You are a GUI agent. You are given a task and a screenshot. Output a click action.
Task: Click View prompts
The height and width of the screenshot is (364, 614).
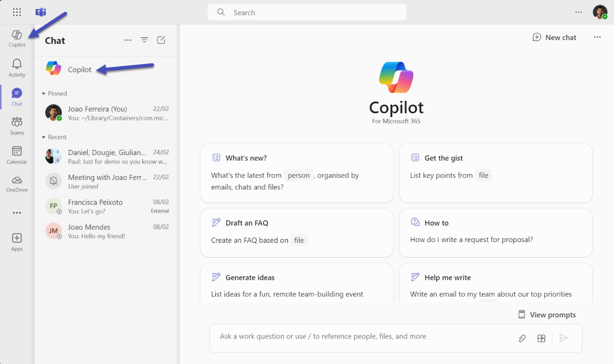(547, 314)
